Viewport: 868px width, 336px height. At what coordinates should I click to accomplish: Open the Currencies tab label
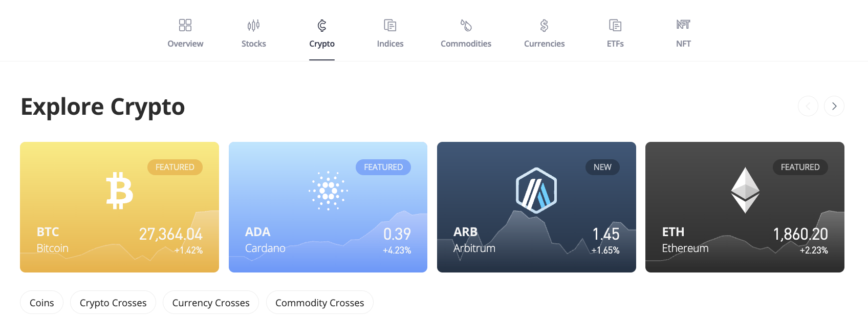pyautogui.click(x=544, y=44)
